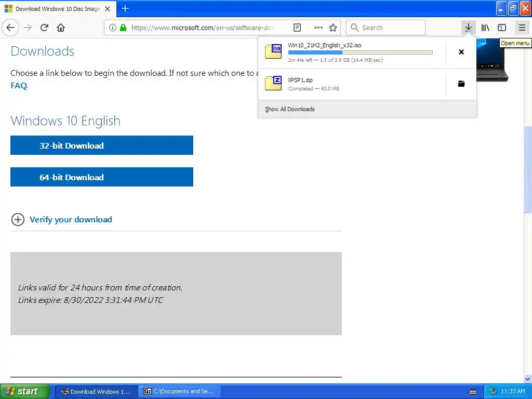532x399 pixels.
Task: Click the vertical scrollbar thumb
Action: [x=528, y=169]
